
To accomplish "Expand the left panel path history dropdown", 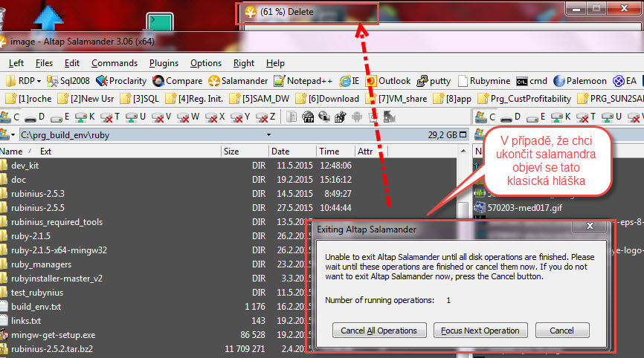I will click(x=268, y=134).
